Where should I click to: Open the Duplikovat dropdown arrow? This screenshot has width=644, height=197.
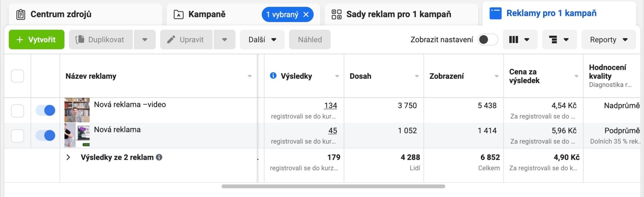(145, 40)
